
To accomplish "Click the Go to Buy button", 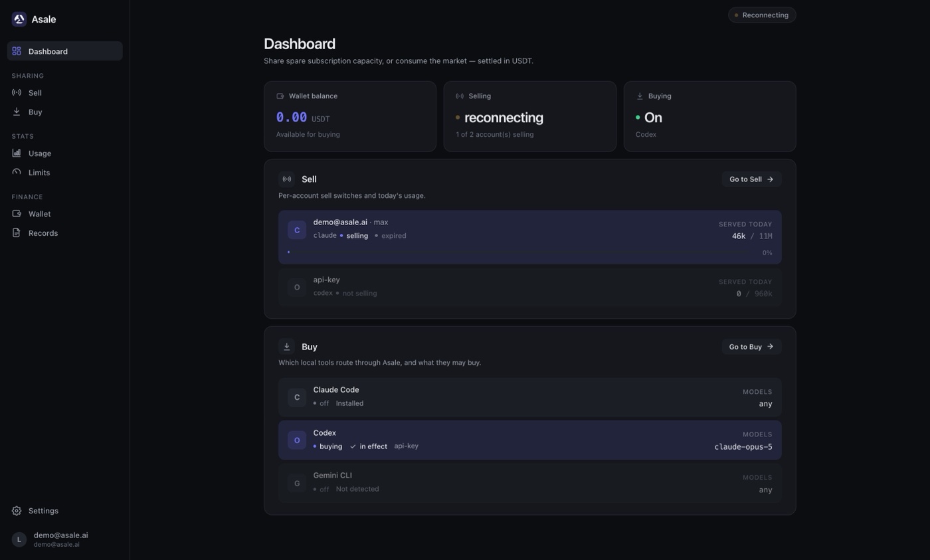I will (x=751, y=347).
